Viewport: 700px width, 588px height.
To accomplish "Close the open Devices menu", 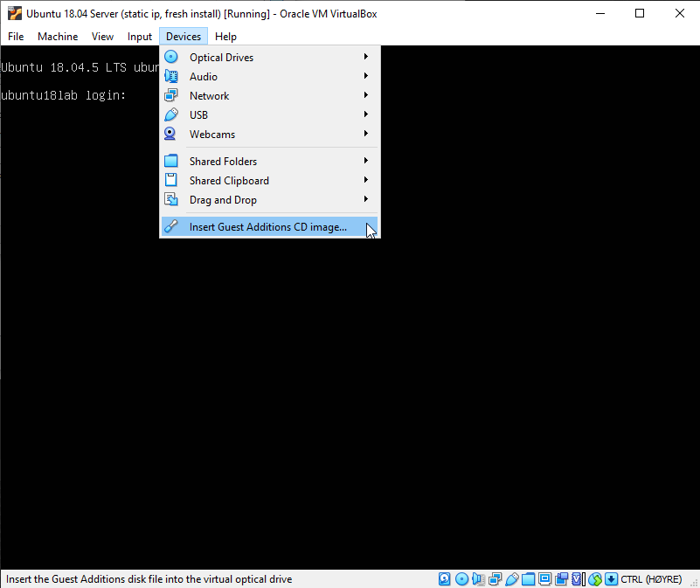I will pyautogui.click(x=184, y=37).
